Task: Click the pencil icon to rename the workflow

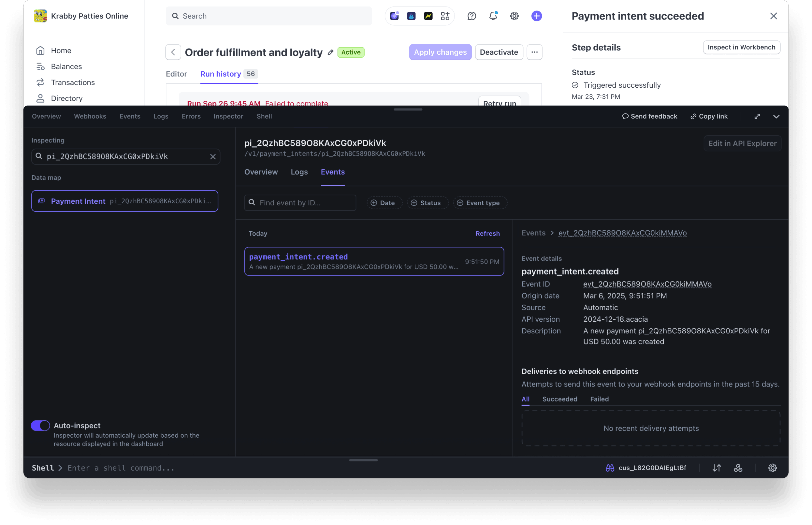Action: click(330, 52)
